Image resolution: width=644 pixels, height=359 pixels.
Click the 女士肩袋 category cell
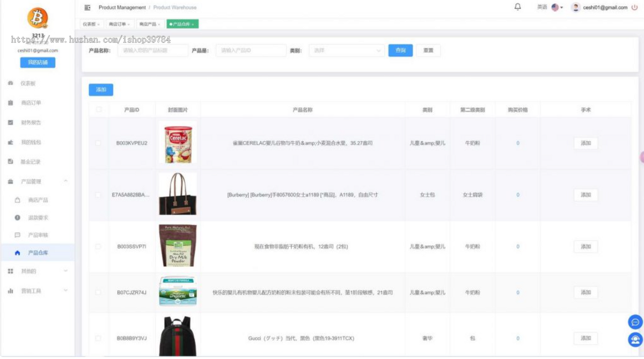[x=472, y=195]
